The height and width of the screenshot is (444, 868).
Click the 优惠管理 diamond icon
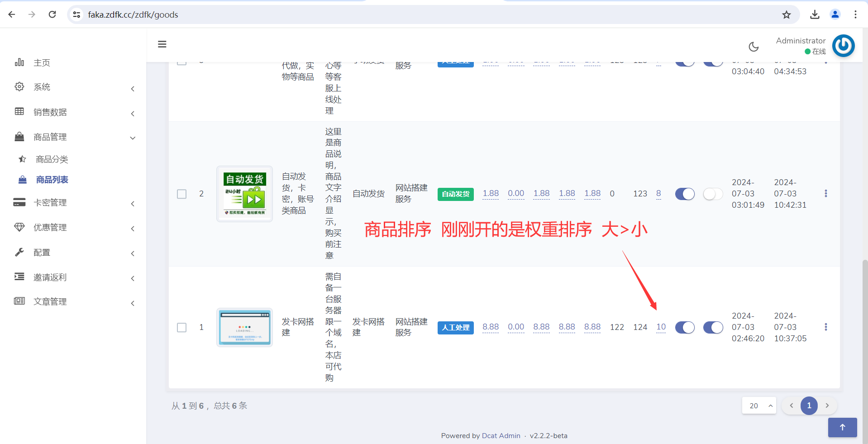[19, 227]
